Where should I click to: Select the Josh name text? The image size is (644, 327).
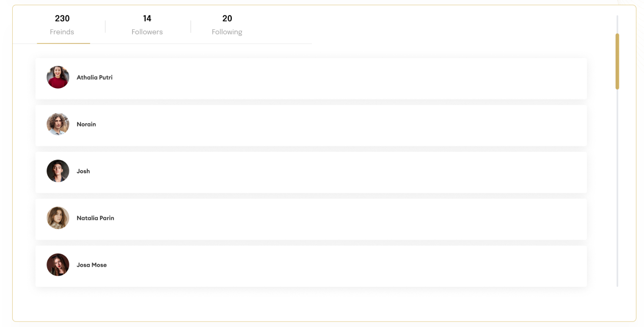(x=83, y=172)
